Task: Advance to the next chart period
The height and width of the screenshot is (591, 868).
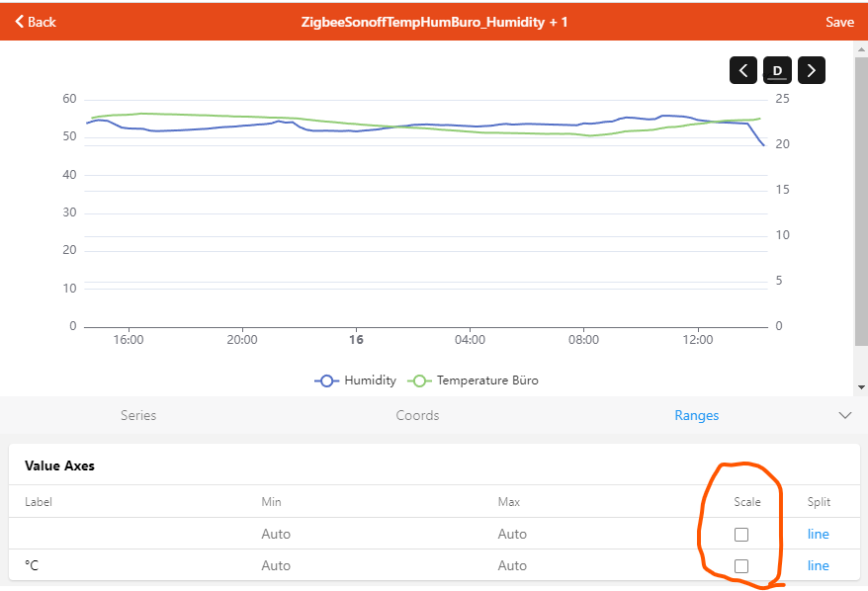Action: [x=811, y=70]
